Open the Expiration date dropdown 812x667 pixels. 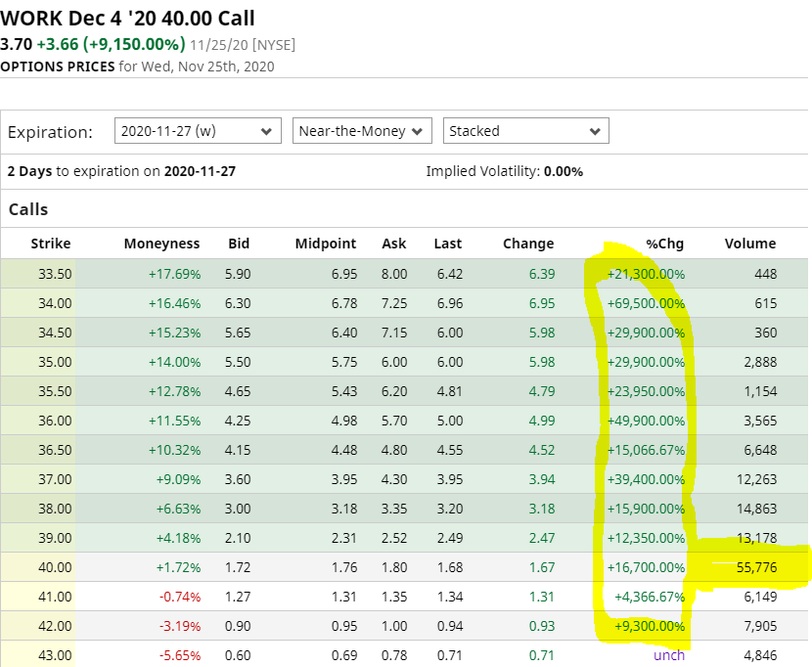(x=198, y=131)
